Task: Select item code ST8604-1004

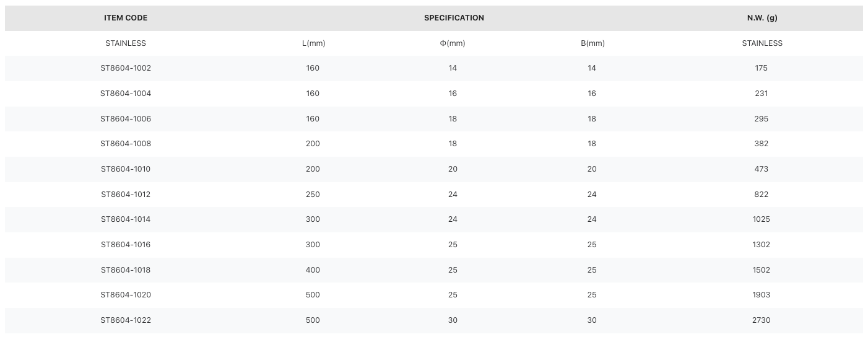Action: [126, 94]
